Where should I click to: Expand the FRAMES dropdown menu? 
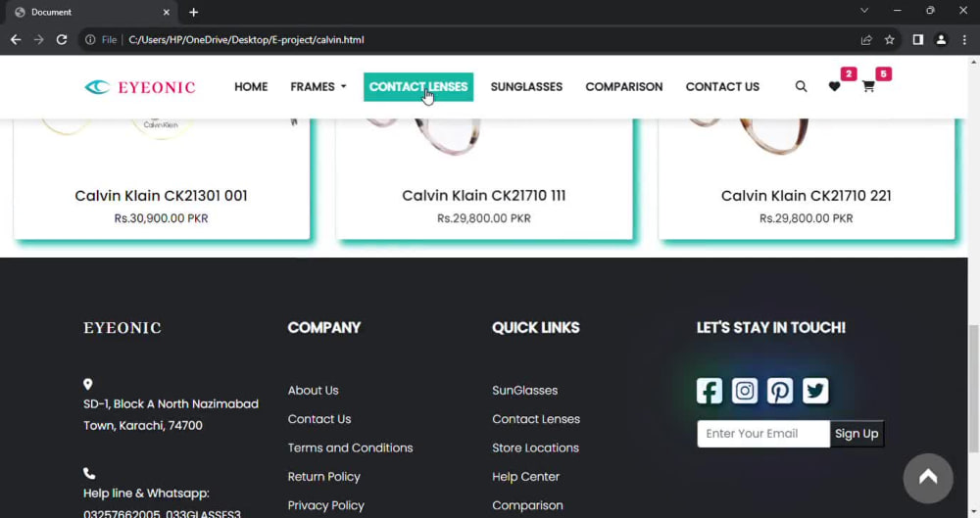[318, 87]
